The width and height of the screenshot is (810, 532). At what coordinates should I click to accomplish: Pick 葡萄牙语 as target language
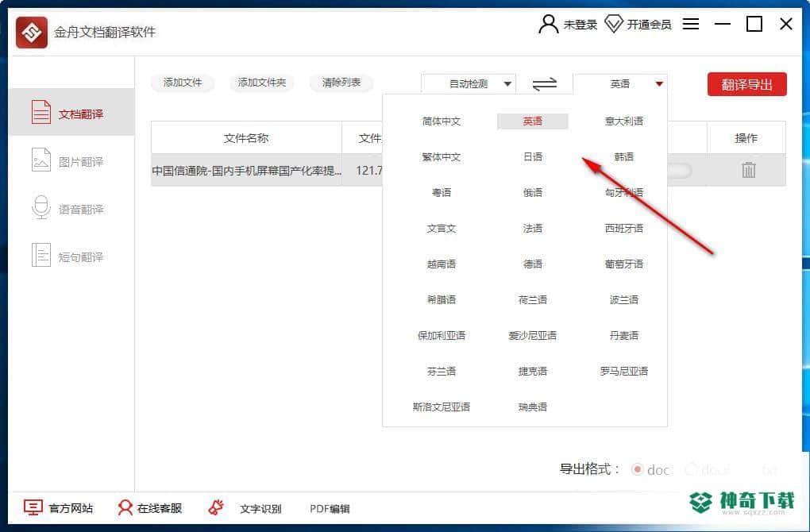click(x=624, y=264)
